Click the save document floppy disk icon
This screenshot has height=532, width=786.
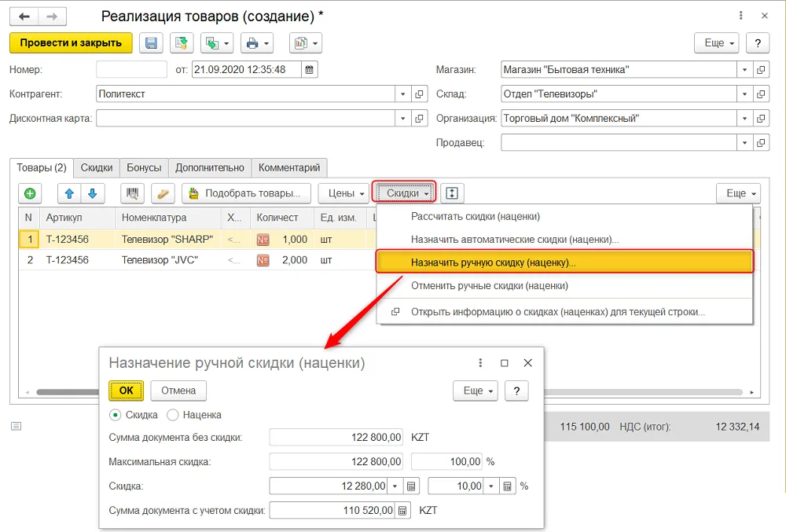pyautogui.click(x=151, y=43)
